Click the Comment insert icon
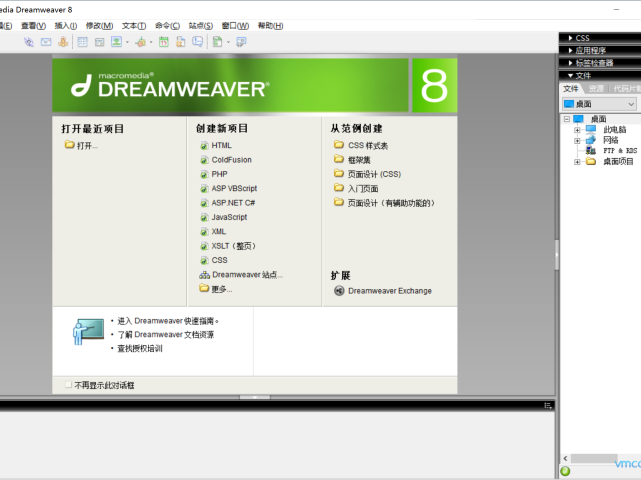641x480 pixels. 197,42
